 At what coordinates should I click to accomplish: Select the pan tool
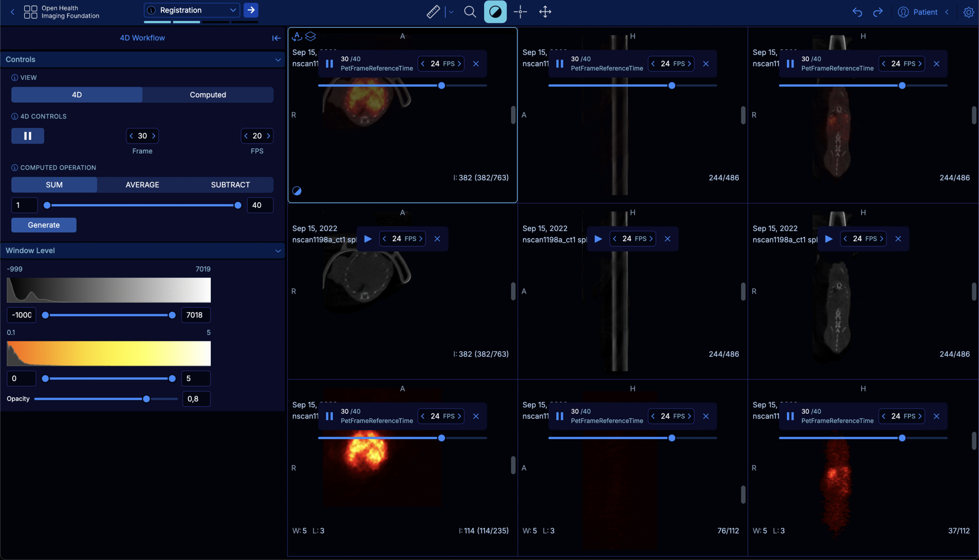click(x=545, y=12)
